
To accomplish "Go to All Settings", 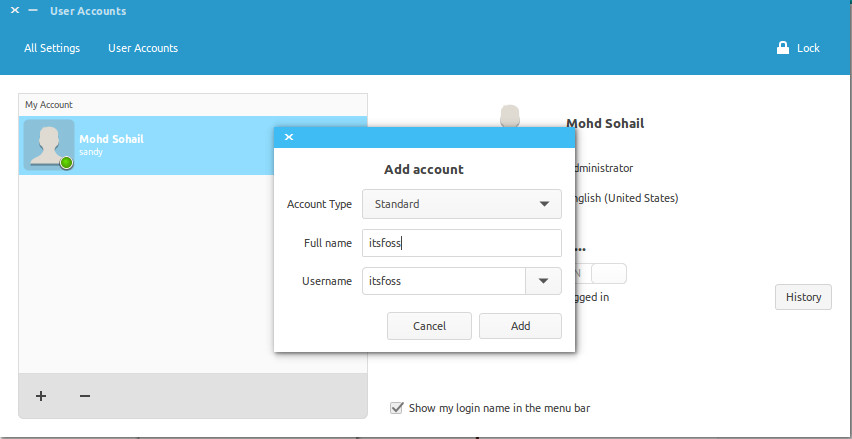I will [x=52, y=48].
